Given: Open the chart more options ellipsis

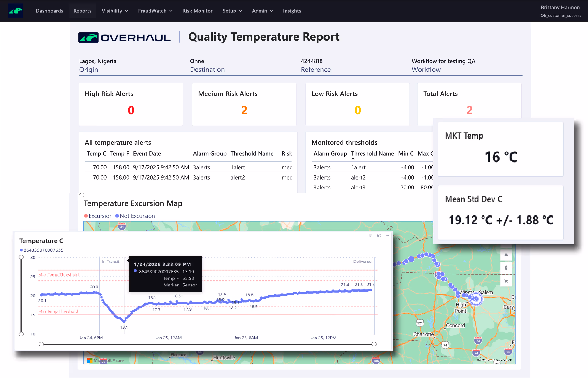Looking at the screenshot, I should [x=387, y=235].
